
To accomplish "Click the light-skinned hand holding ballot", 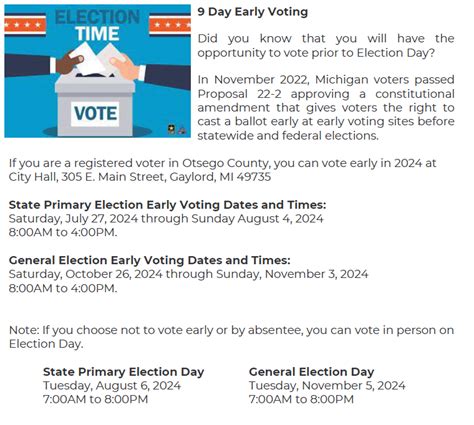I will click(125, 66).
